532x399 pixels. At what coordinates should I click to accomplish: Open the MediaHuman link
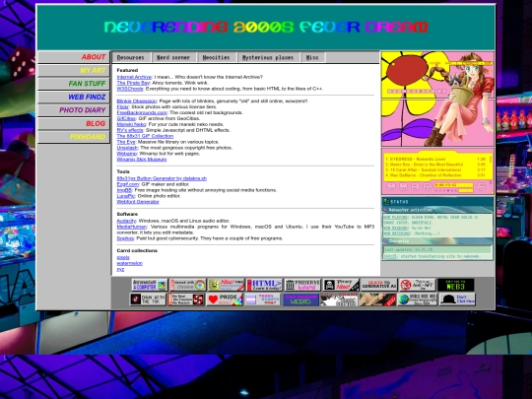(x=132, y=227)
